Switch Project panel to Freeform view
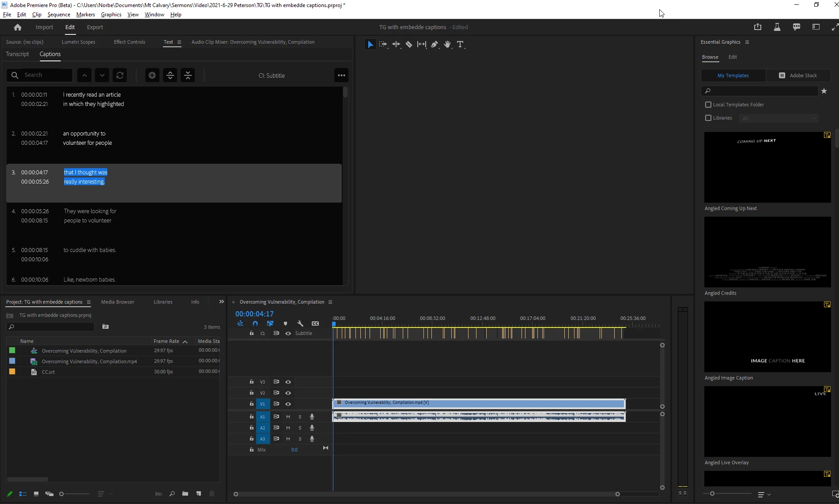 pos(49,494)
